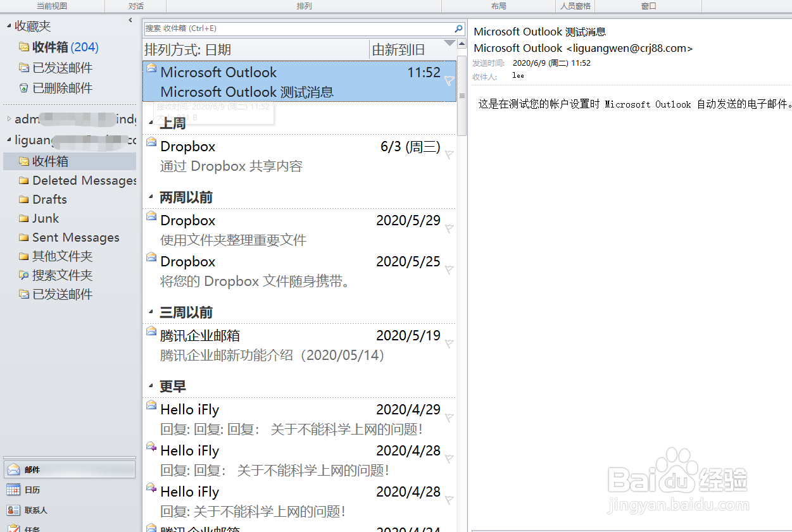Open Hello iFly 回复: 回复: 关于不能科学上网的问题 email
Viewport: 792px width, 532px height.
(x=299, y=460)
